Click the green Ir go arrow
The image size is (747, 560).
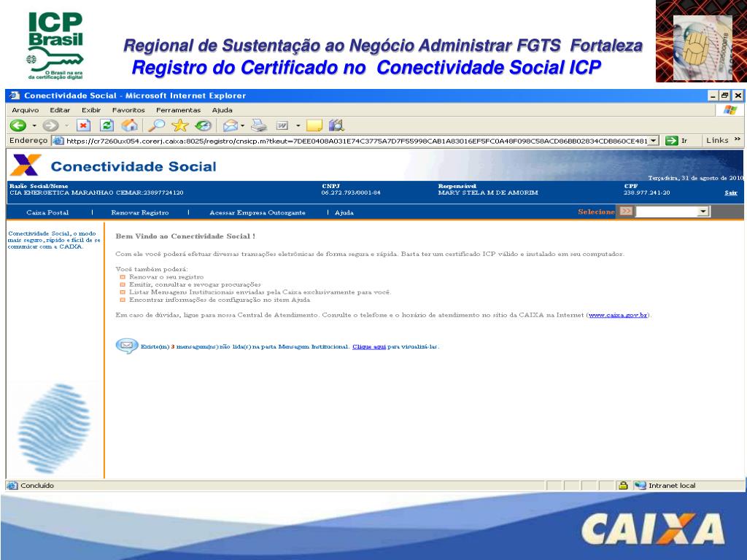point(672,141)
